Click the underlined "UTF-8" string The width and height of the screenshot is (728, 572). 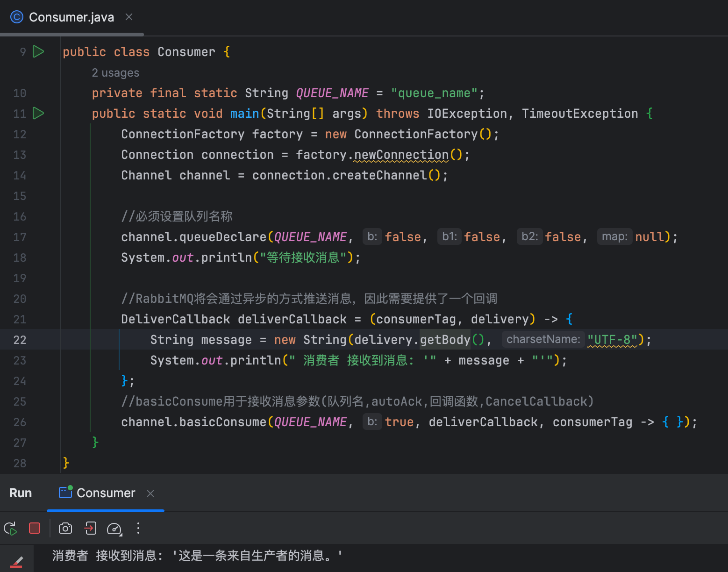[612, 340]
